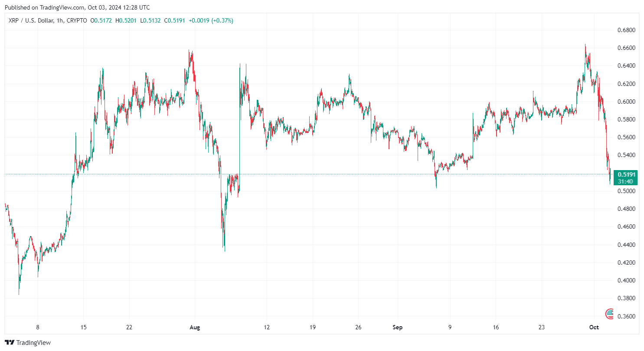Click the 0.6600 price axis label
The image size is (644, 351).
[627, 48]
